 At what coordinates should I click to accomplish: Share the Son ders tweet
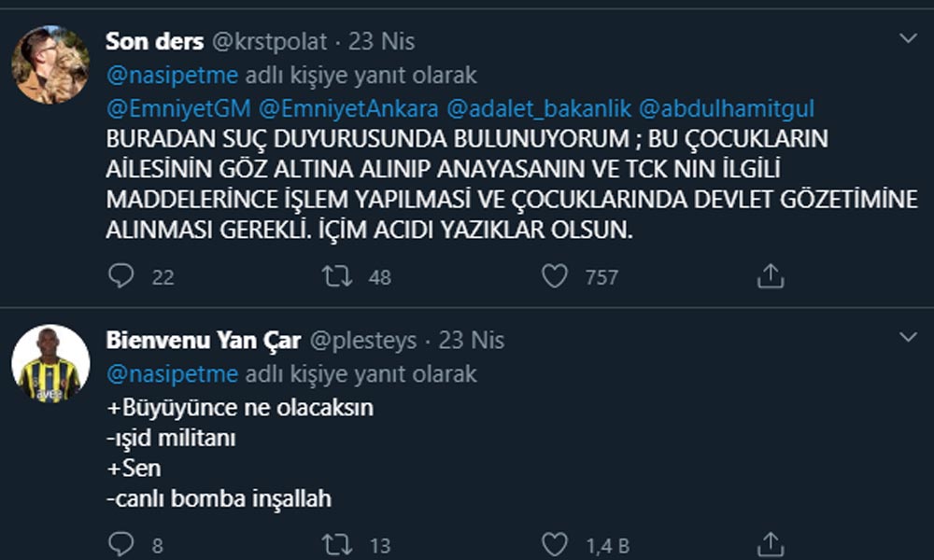770,276
